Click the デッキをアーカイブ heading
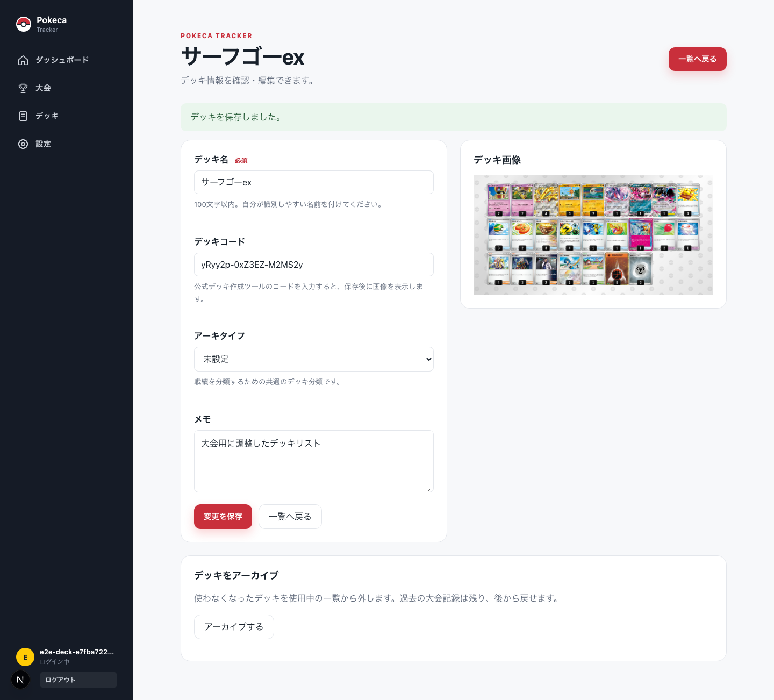This screenshot has width=774, height=700. point(236,575)
